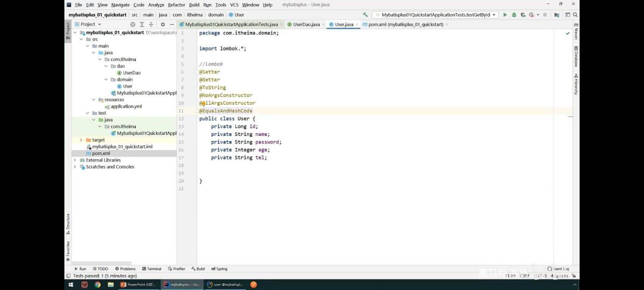Image resolution: width=644 pixels, height=290 pixels.
Task: Click the Build Project hammer icon
Action: click(365, 15)
